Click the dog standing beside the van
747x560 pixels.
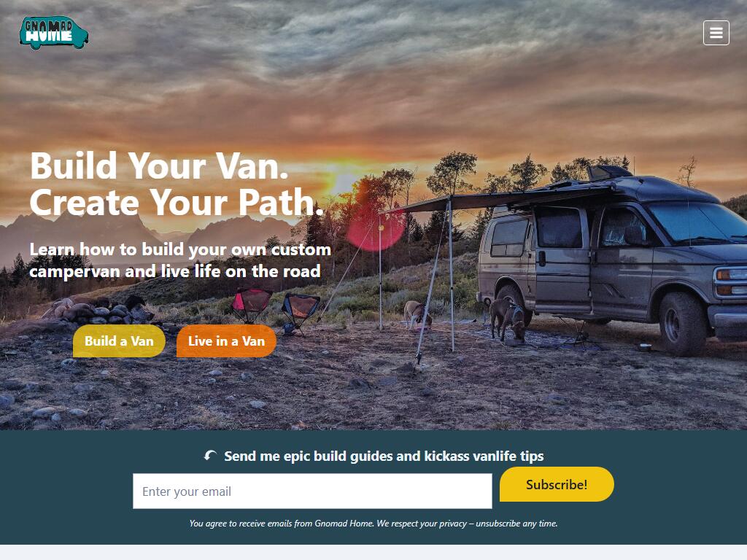pyautogui.click(x=508, y=319)
